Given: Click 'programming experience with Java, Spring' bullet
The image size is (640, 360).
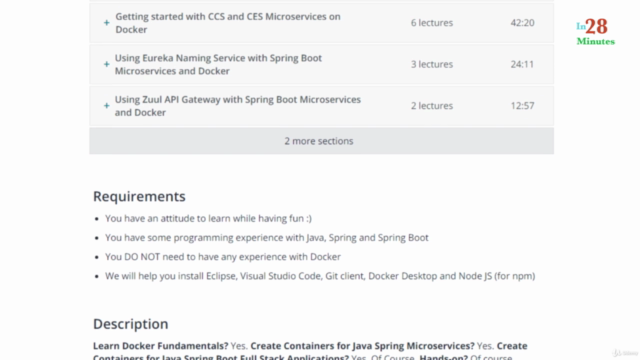Looking at the screenshot, I should 267,238.
